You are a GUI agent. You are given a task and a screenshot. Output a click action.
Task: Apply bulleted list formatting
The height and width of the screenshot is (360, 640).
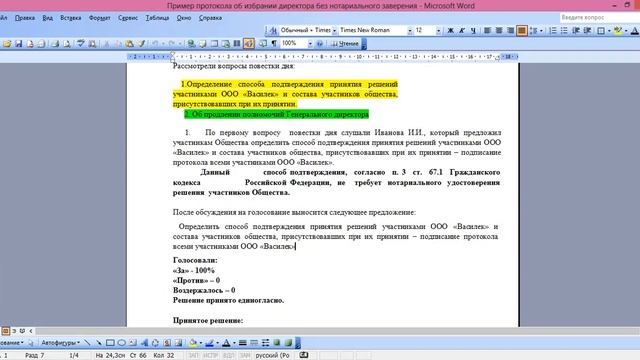tap(564, 31)
